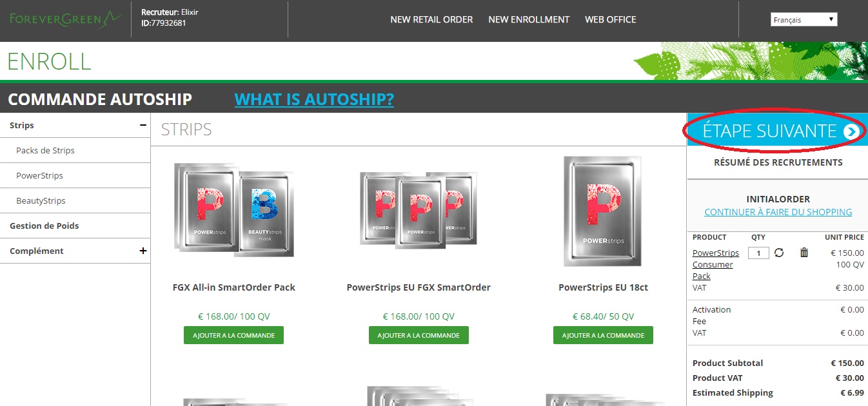This screenshot has height=406, width=868.
Task: Go to WEB OFFICE
Action: [x=611, y=19]
